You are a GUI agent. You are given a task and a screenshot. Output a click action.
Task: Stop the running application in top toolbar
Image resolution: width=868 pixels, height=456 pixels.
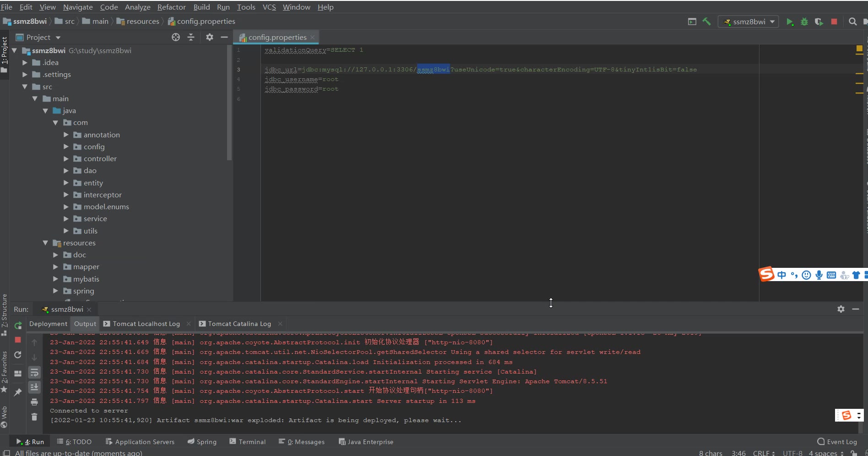click(x=834, y=22)
